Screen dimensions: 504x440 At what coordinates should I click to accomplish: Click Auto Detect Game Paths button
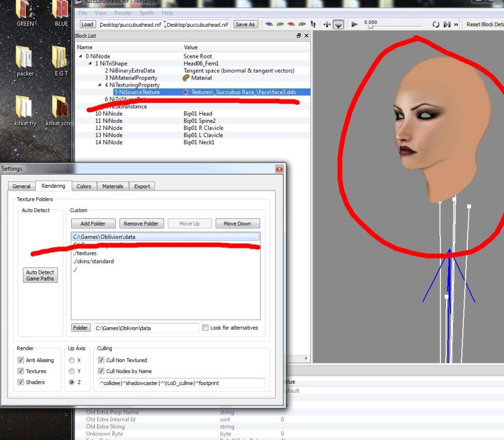[40, 275]
